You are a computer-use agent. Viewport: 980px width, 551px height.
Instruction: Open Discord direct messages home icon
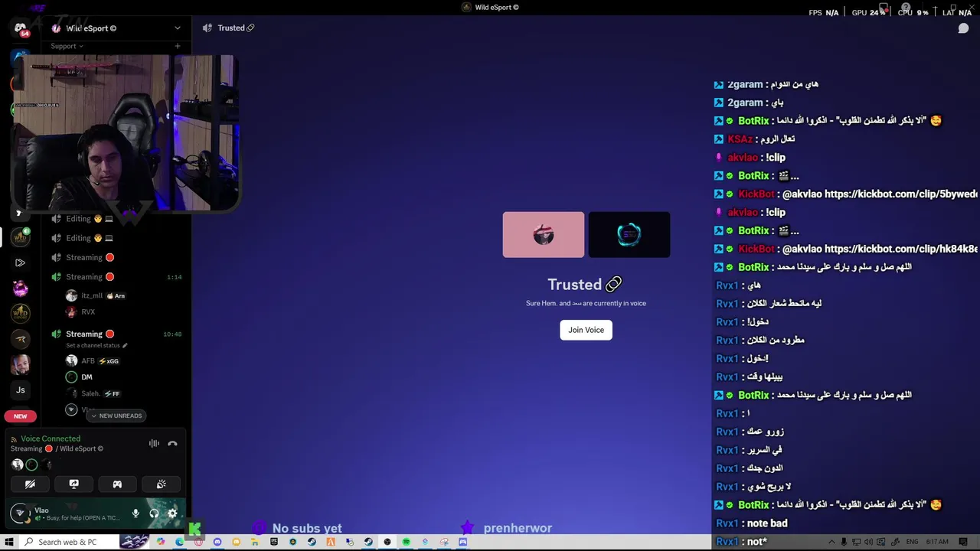(x=21, y=29)
